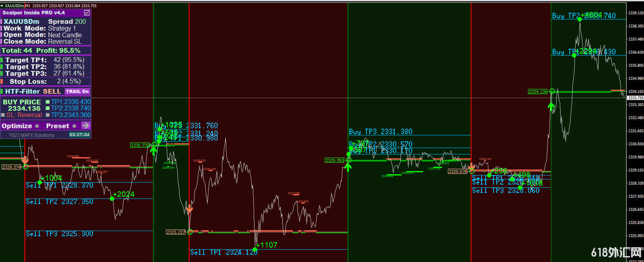Select the green buy arrow below 2334.136
Screen dimensions: 644x262
click(551, 106)
